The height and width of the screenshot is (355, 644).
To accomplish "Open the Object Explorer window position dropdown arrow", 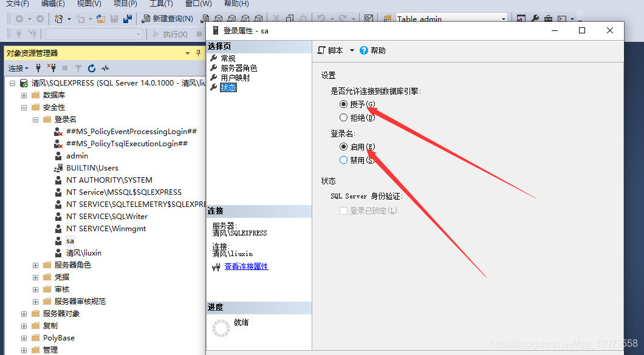I will 188,53.
